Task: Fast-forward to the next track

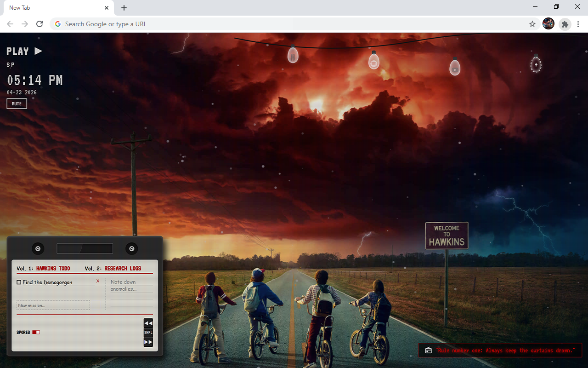Action: pos(148,342)
